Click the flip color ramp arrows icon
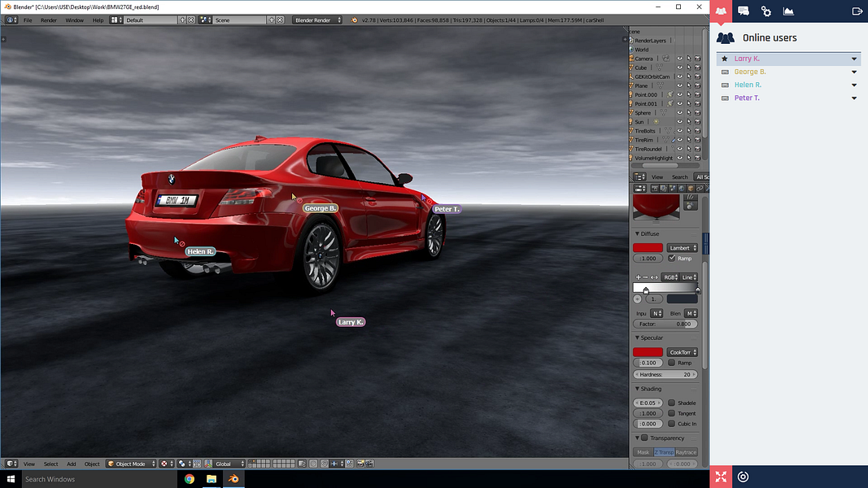 point(654,277)
